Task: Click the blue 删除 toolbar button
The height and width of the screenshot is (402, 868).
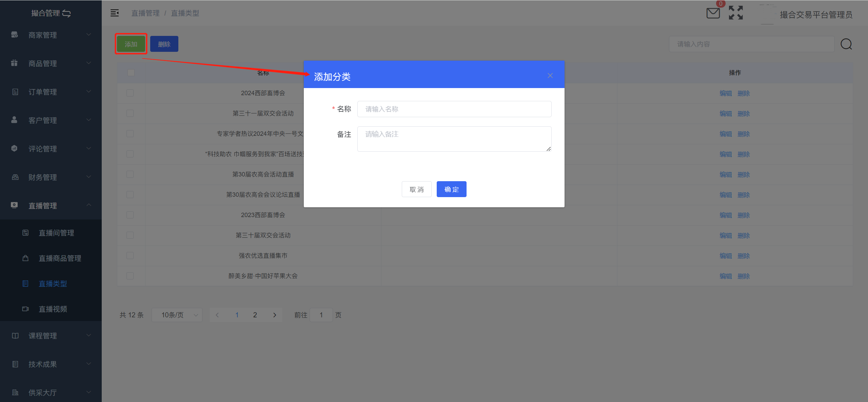Action: (x=164, y=44)
